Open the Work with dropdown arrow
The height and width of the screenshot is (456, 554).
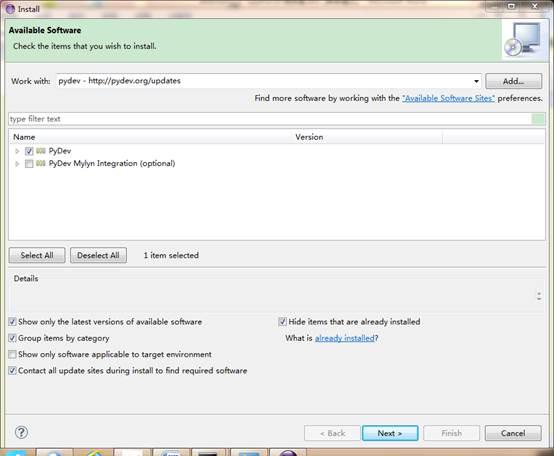pyautogui.click(x=476, y=81)
